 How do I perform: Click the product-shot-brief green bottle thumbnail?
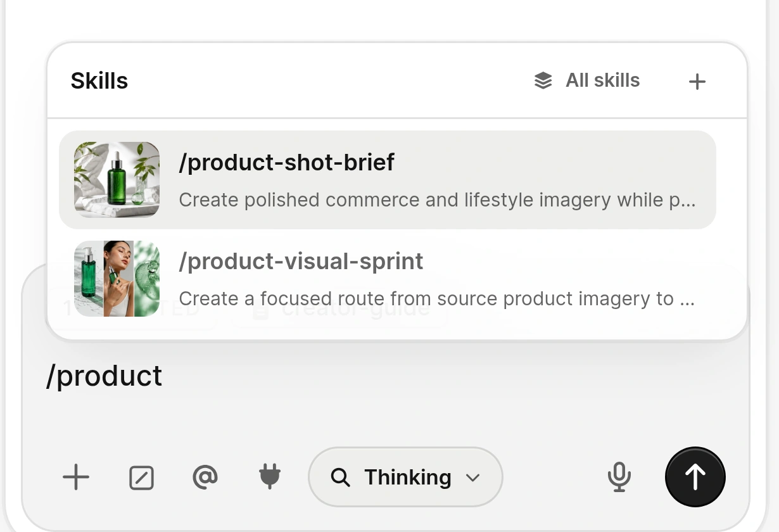[x=117, y=180]
